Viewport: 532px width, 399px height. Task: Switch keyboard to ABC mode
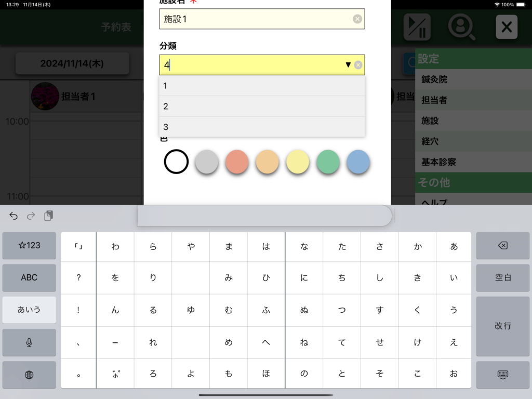[x=29, y=277]
